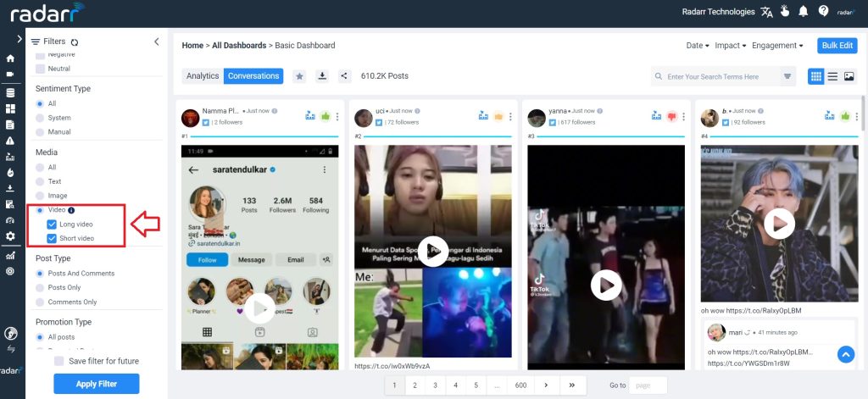Open Home breadcrumb link
868x399 pixels.
[x=192, y=46]
